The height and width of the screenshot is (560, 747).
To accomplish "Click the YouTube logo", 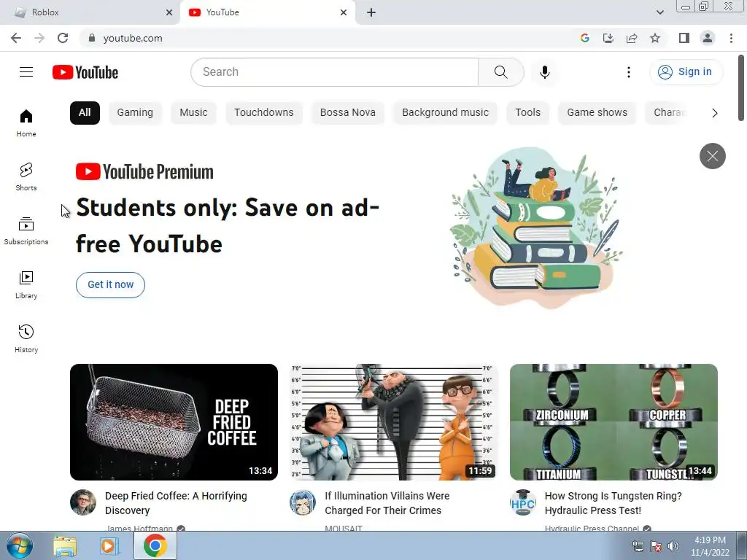I will 85,72.
